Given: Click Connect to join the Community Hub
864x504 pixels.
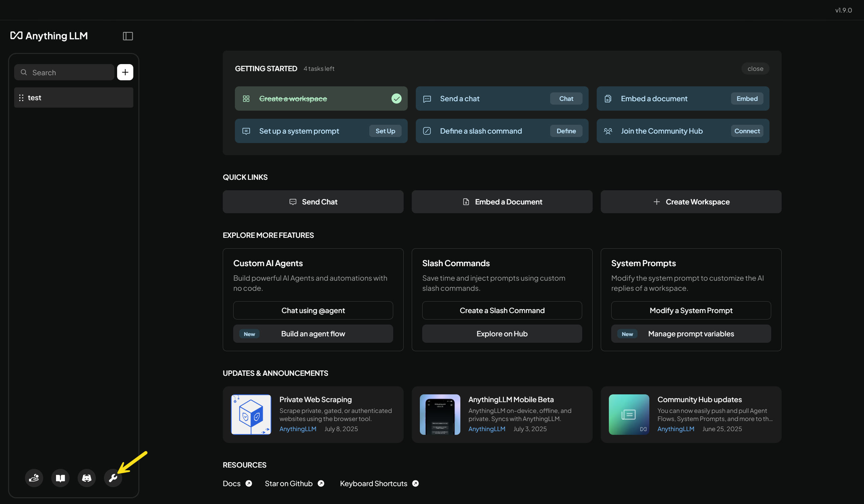Looking at the screenshot, I should 747,131.
